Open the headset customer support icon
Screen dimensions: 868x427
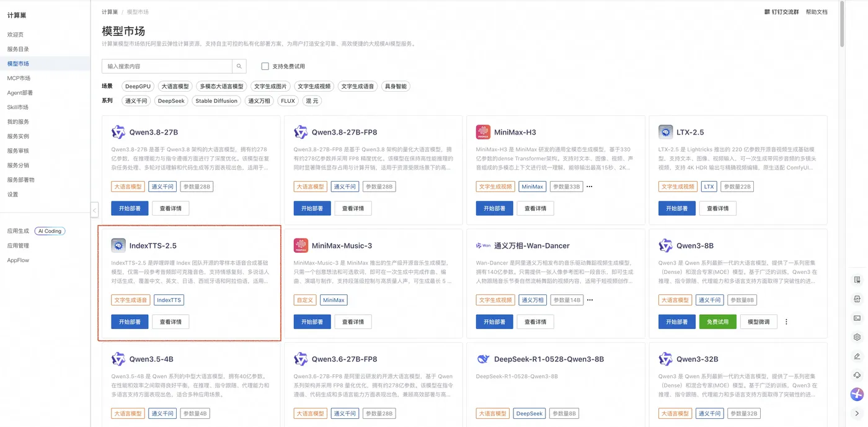point(857,375)
